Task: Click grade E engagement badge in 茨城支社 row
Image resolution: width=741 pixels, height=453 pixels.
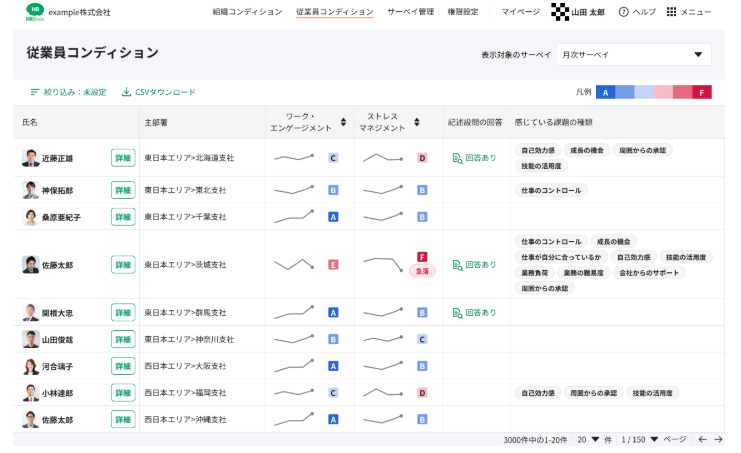Action: [333, 265]
